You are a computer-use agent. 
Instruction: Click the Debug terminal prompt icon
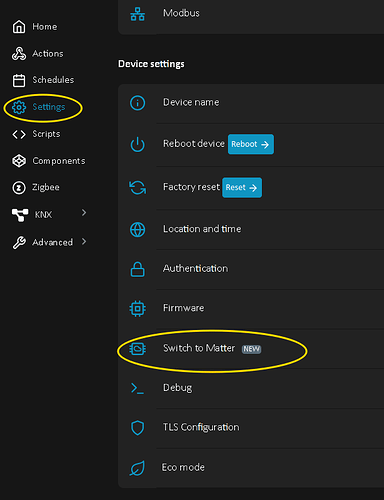(137, 388)
